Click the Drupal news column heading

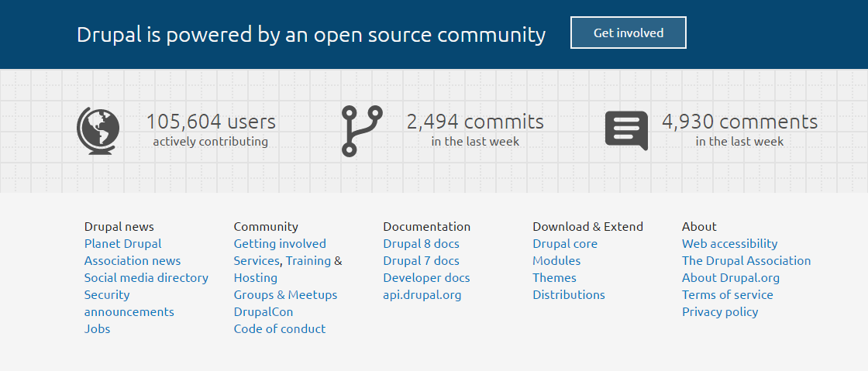pyautogui.click(x=119, y=227)
